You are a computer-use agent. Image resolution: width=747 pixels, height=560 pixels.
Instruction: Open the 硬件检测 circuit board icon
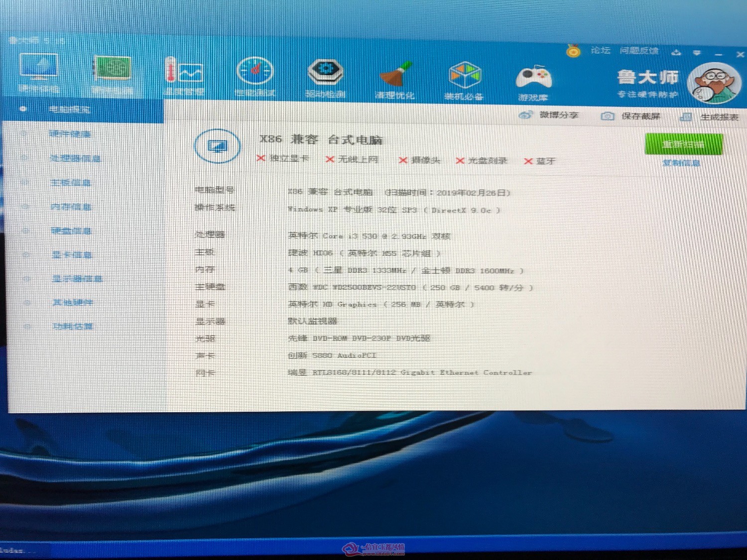click(x=113, y=69)
